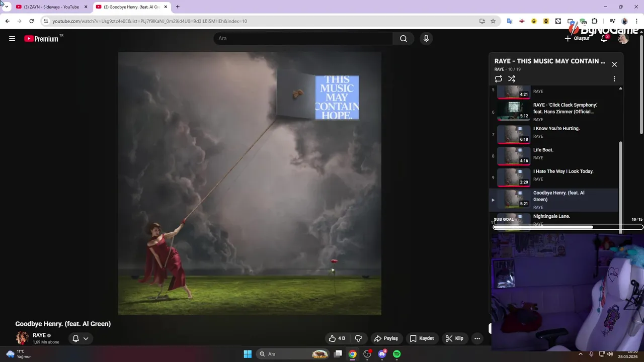Close the ZAYN - Sideways tab
Viewport: 644px width, 362px height.
tap(86, 7)
